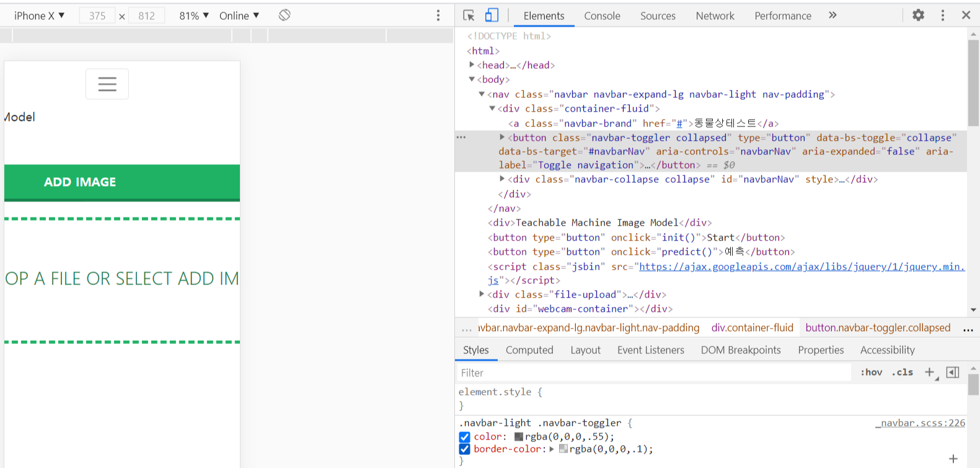
Task: Toggle the device toolbar icon
Action: tap(492, 15)
